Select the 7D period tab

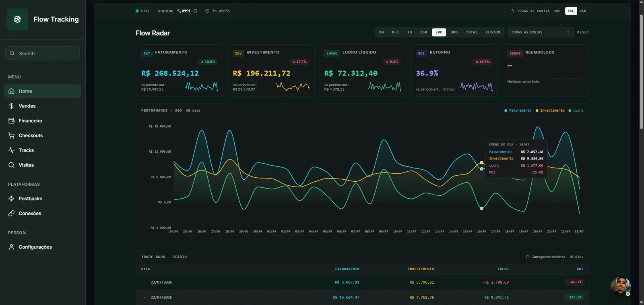410,32
